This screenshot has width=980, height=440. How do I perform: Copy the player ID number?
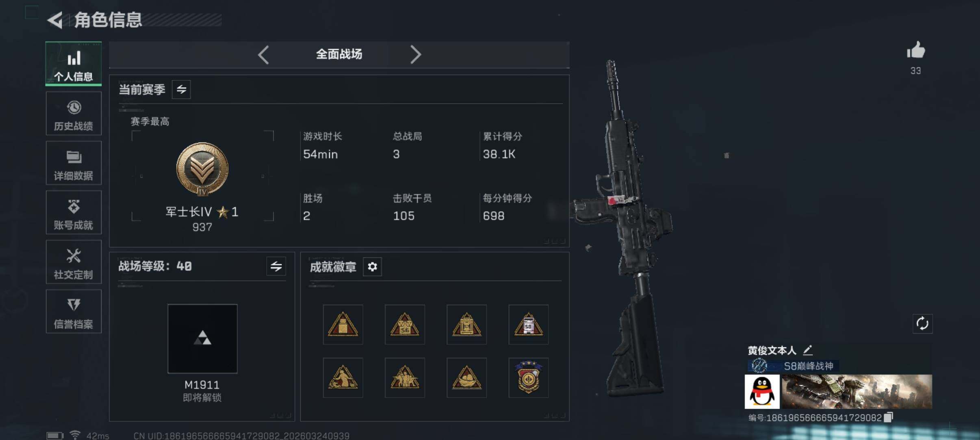(889, 417)
